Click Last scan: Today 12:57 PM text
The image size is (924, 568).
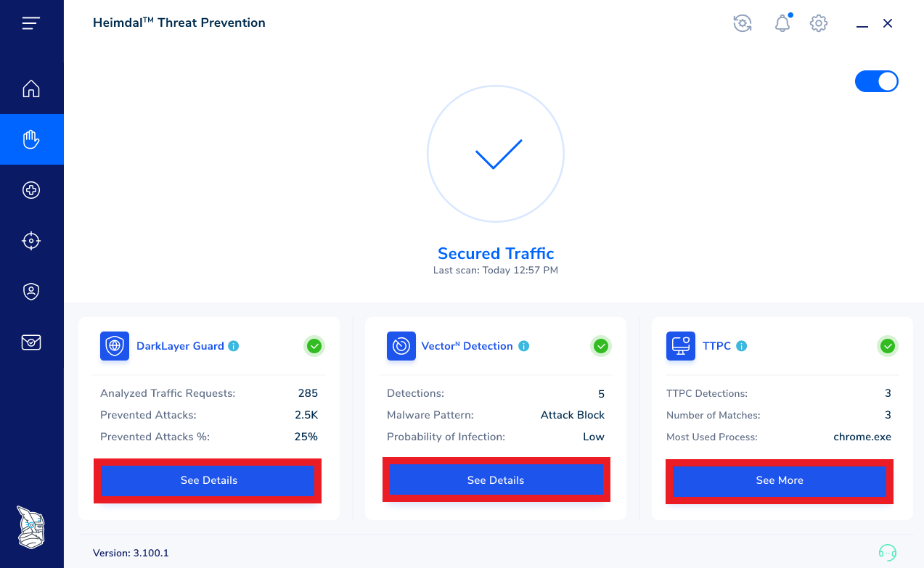click(x=496, y=270)
